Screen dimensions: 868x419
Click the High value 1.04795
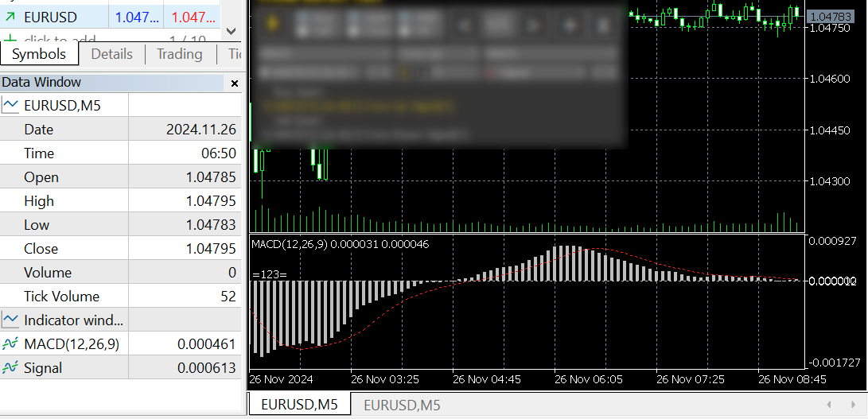[211, 201]
